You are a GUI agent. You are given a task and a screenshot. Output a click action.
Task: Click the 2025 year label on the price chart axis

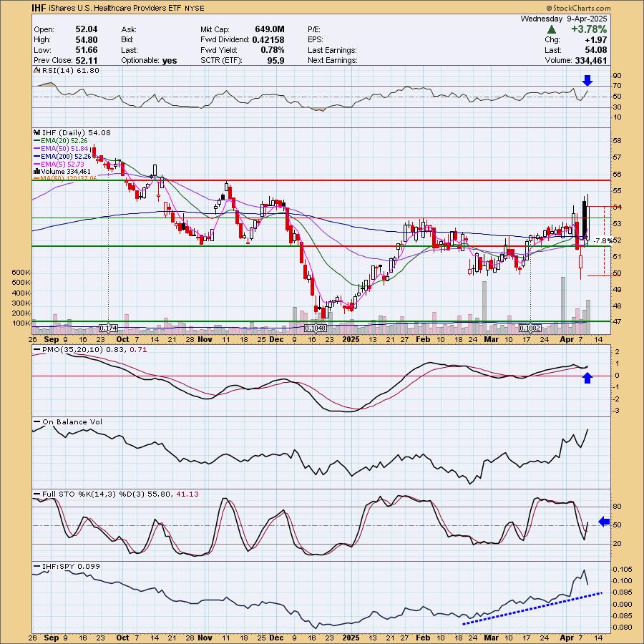pyautogui.click(x=351, y=339)
